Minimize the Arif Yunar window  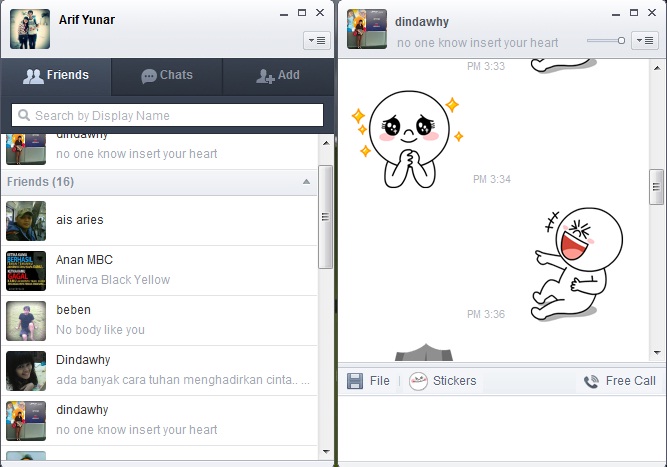pyautogui.click(x=284, y=14)
